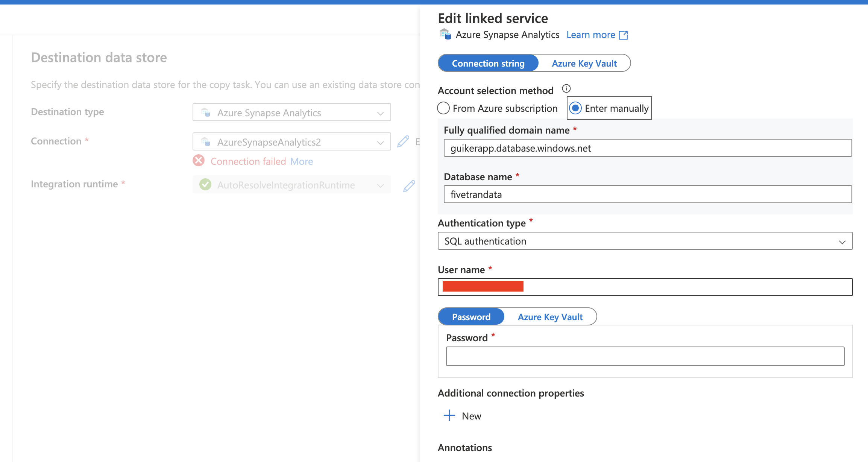
Task: Switch to Azure Key Vault tab beside Password
Action: 550,317
